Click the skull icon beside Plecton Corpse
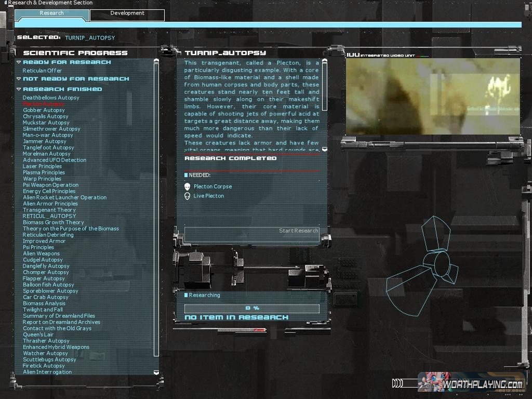Screen dimensions: 532x399 (188, 187)
